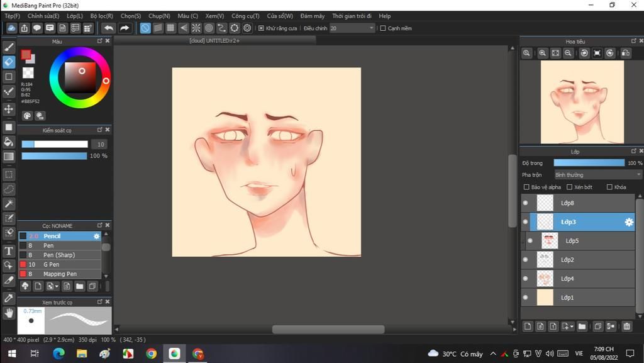Select the Hand tool
The width and height of the screenshot is (644, 363).
(9, 313)
